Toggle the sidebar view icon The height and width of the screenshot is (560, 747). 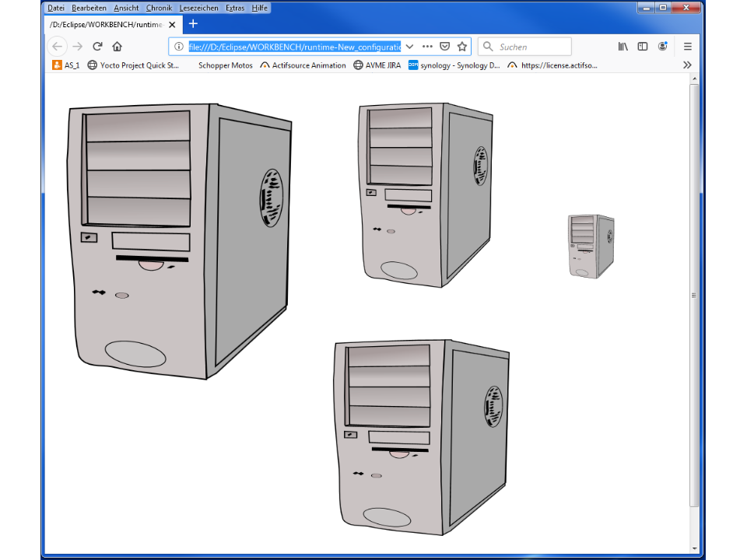tap(643, 47)
